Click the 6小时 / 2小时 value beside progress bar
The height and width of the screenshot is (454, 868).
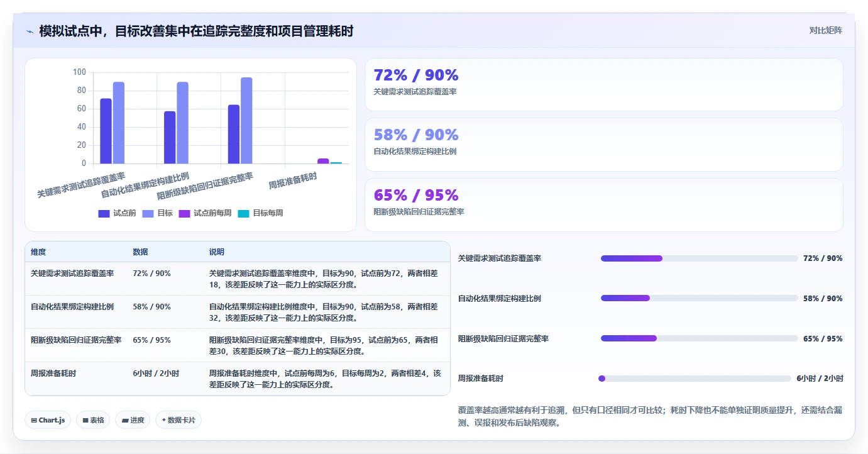click(820, 379)
